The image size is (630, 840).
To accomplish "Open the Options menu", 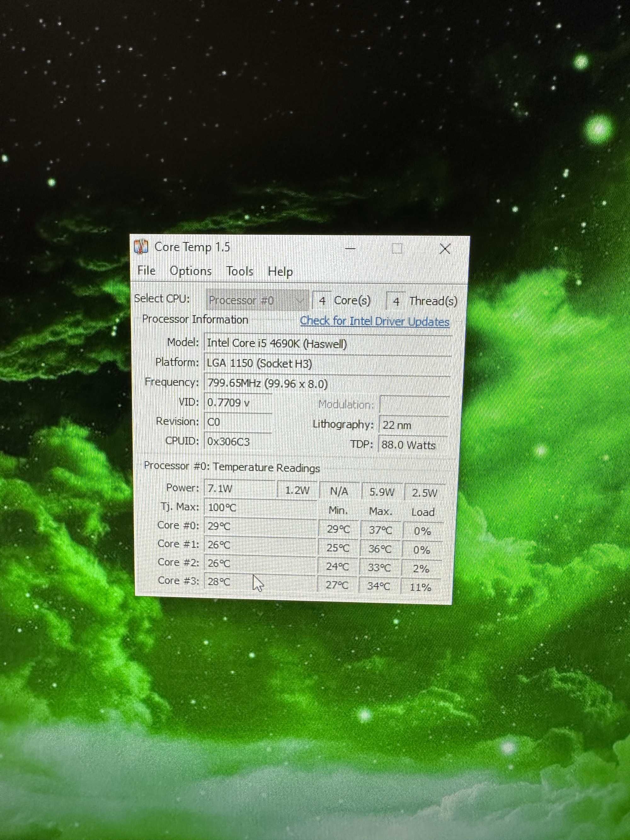I will 191,271.
